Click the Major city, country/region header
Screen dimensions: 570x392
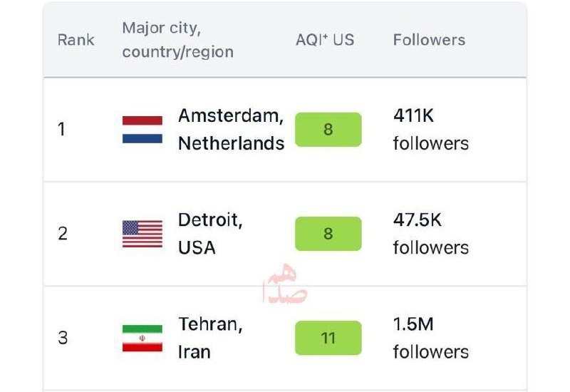click(x=177, y=40)
